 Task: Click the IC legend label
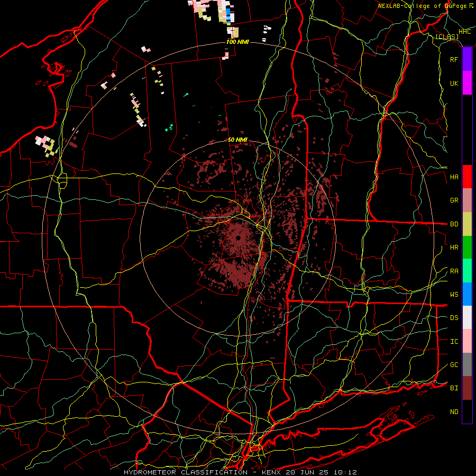pos(454,342)
